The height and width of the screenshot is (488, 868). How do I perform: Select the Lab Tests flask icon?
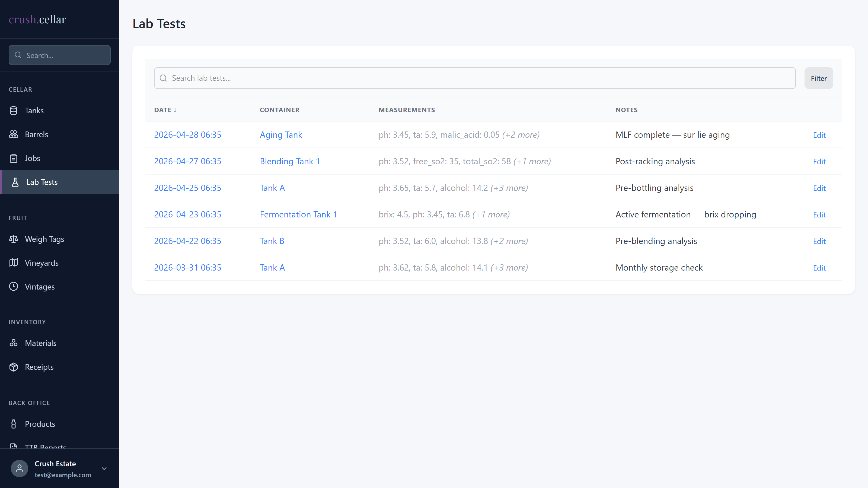tap(15, 182)
